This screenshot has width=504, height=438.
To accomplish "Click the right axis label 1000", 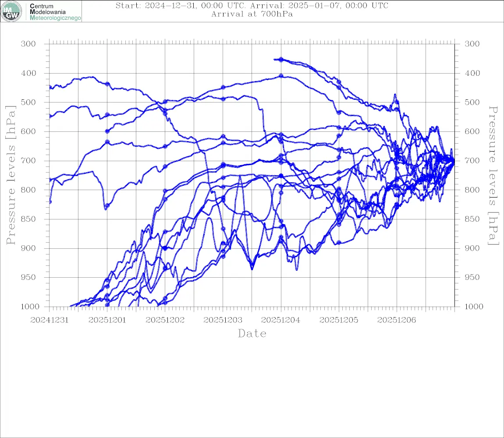I will [x=474, y=307].
